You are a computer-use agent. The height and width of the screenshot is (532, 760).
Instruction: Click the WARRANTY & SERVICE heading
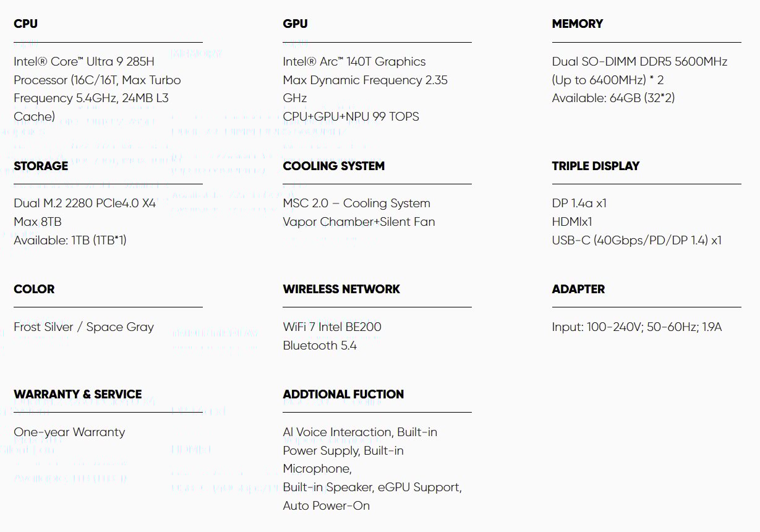point(78,394)
